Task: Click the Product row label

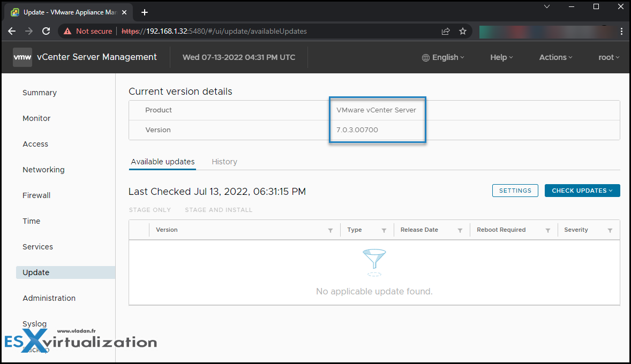Action: (x=159, y=110)
